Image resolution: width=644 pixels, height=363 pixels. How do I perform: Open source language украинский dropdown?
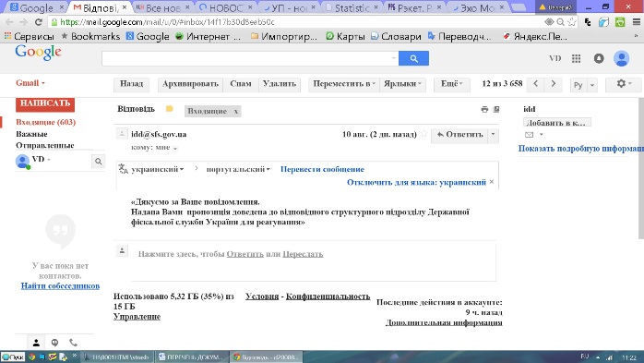157,169
